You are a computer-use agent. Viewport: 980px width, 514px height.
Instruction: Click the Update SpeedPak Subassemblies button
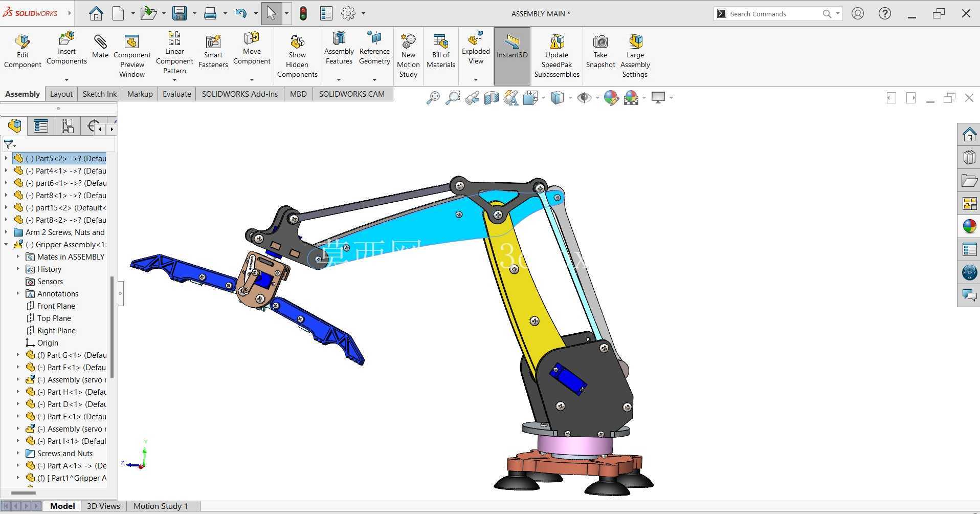557,55
